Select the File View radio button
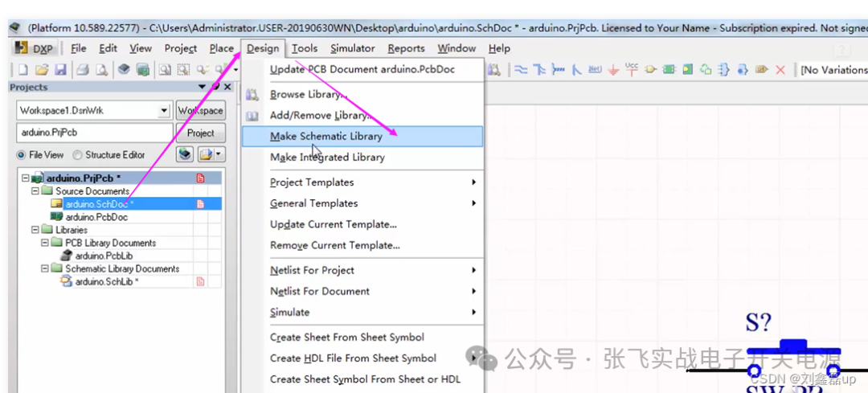The height and width of the screenshot is (393, 868). (21, 155)
